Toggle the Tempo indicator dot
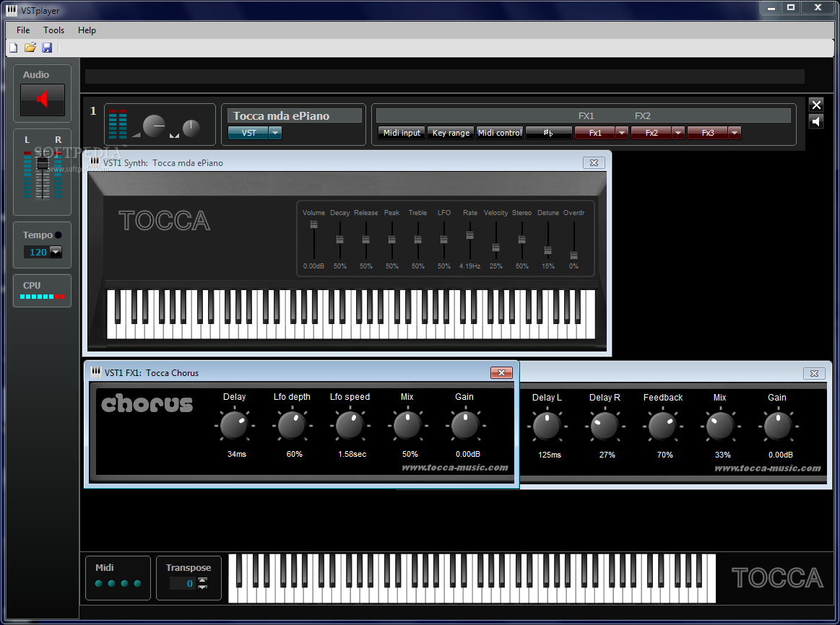The height and width of the screenshot is (625, 840). coord(58,235)
